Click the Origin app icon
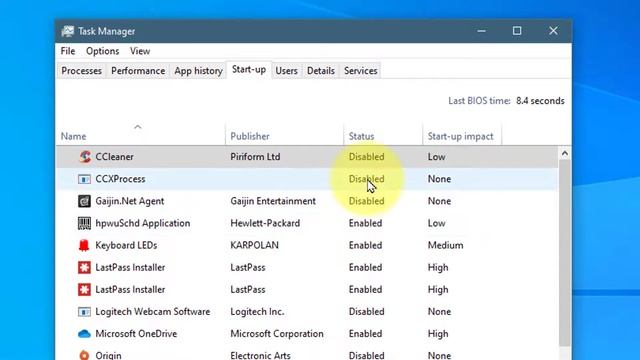The image size is (640, 360). coord(84,355)
